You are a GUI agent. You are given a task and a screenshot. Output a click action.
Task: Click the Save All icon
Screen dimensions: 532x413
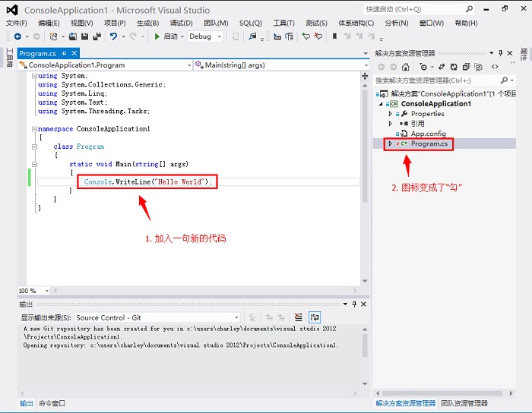coord(97,36)
